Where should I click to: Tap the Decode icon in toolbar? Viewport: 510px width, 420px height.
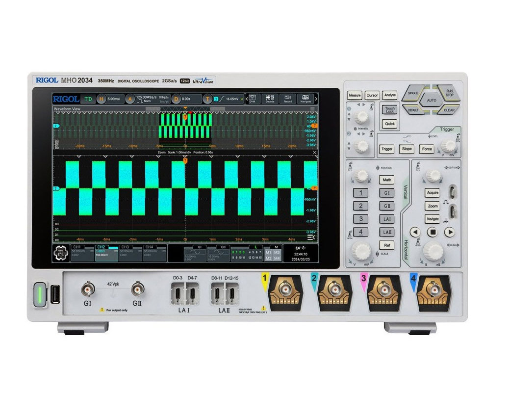[270, 99]
